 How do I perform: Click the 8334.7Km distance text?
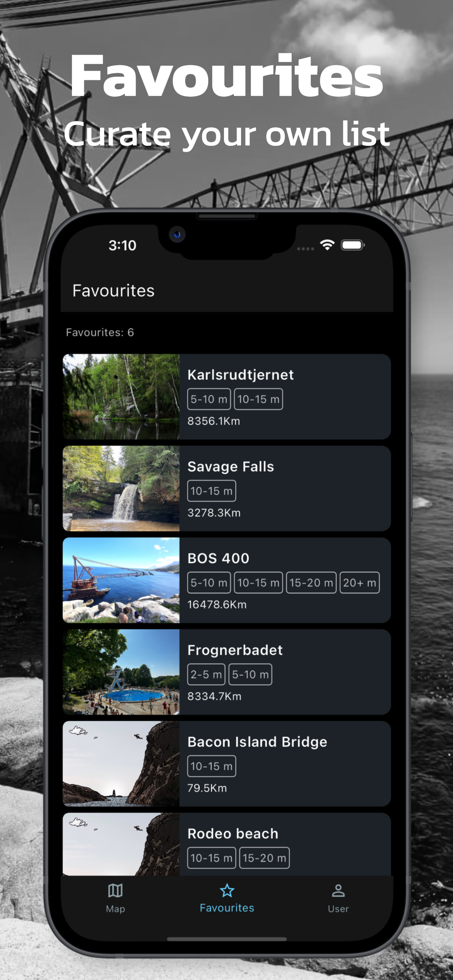pos(214,696)
